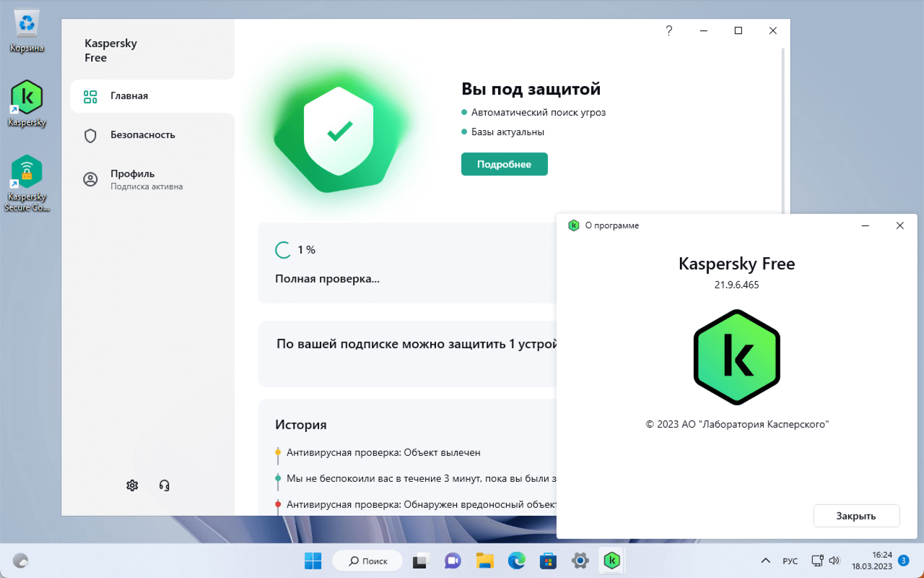Select the Kaspersky desktop shortcut icon
This screenshot has width=924, height=578.
[x=27, y=103]
